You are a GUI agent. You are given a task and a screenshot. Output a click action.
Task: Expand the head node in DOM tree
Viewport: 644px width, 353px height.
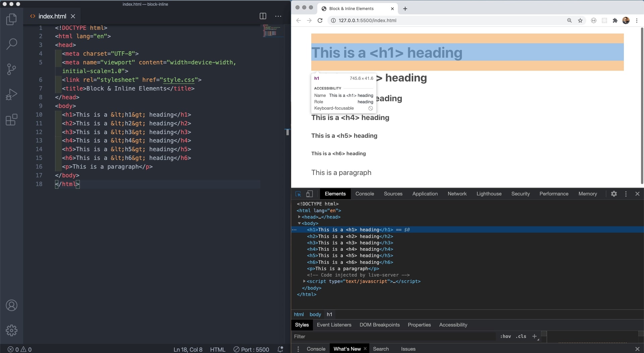(299, 217)
